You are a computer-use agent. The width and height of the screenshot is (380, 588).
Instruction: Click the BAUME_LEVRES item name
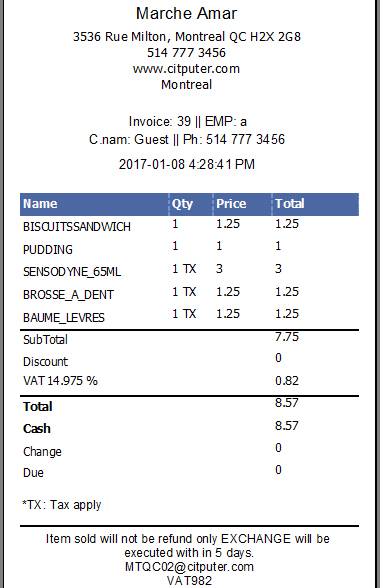64,318
